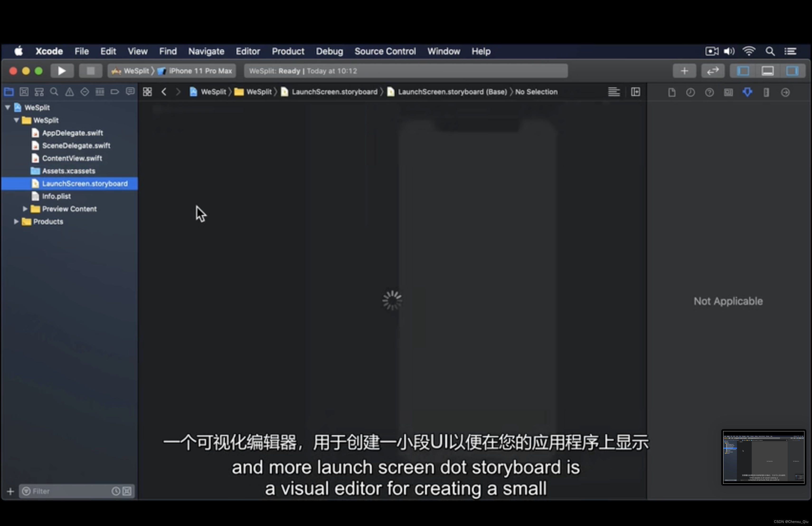Select ContentView.swift in navigator
This screenshot has width=812, height=526.
[72, 158]
